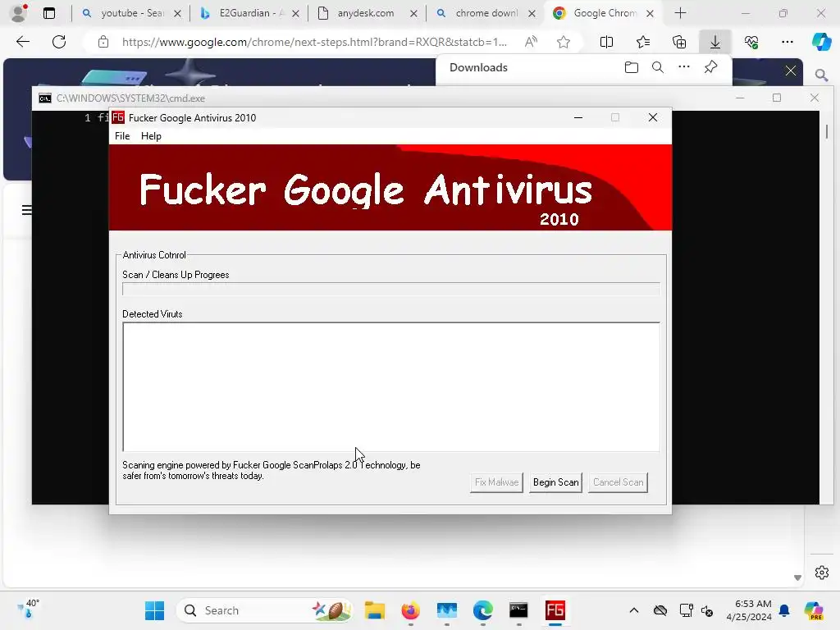840x630 pixels.
Task: Click the taskbar clock showing 6:53 AM
Action: point(749,610)
